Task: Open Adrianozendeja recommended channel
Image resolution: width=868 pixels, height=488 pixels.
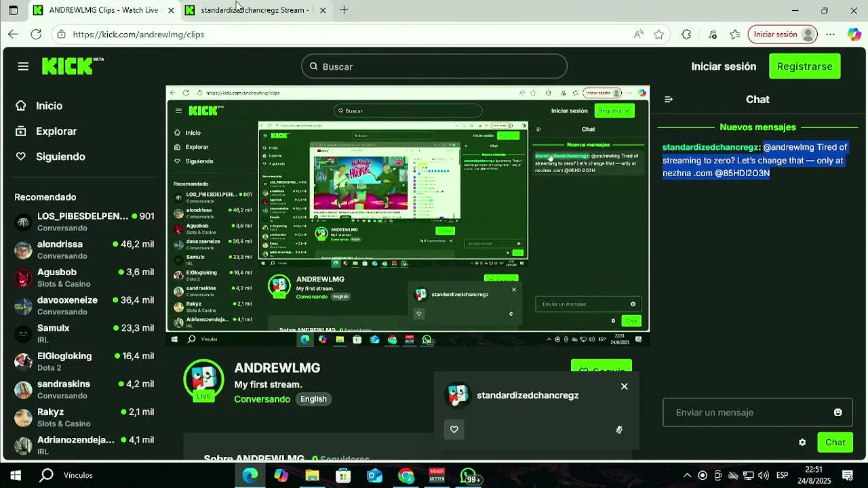Action: pyautogui.click(x=85, y=445)
